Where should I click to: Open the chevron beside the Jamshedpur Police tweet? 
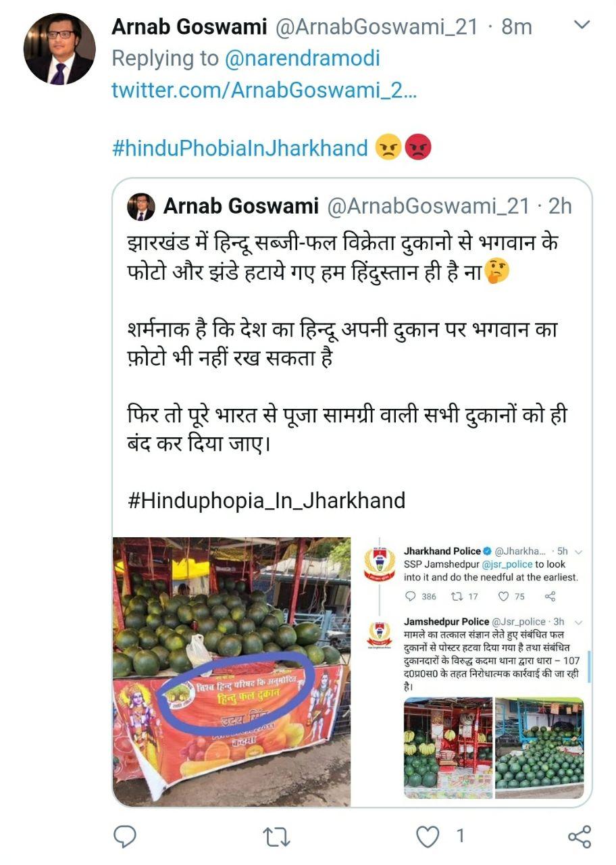coord(577,622)
